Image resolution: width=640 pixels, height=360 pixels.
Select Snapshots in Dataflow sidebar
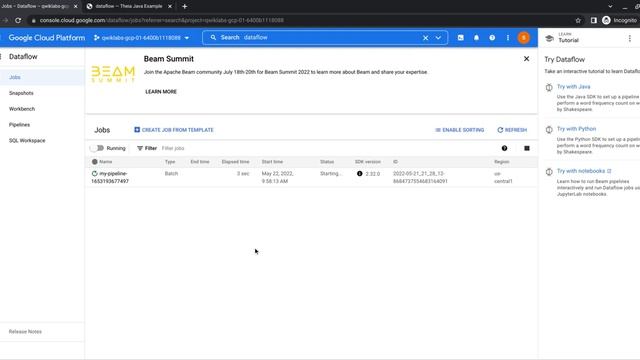tap(21, 93)
